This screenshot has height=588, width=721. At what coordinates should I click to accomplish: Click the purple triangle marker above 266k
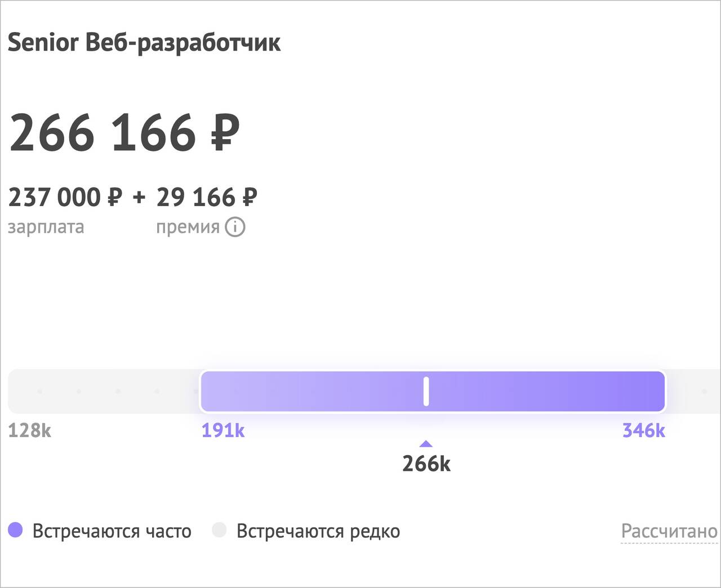[x=426, y=444]
